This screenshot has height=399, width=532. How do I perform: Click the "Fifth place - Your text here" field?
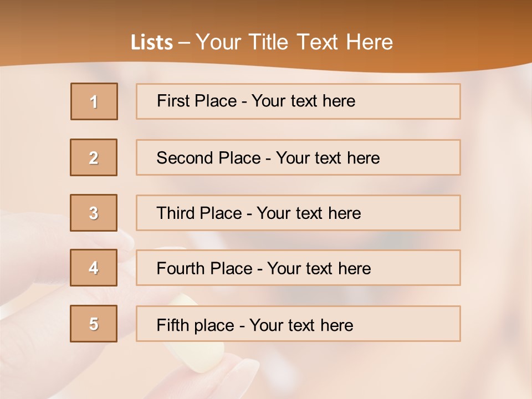pos(298,324)
